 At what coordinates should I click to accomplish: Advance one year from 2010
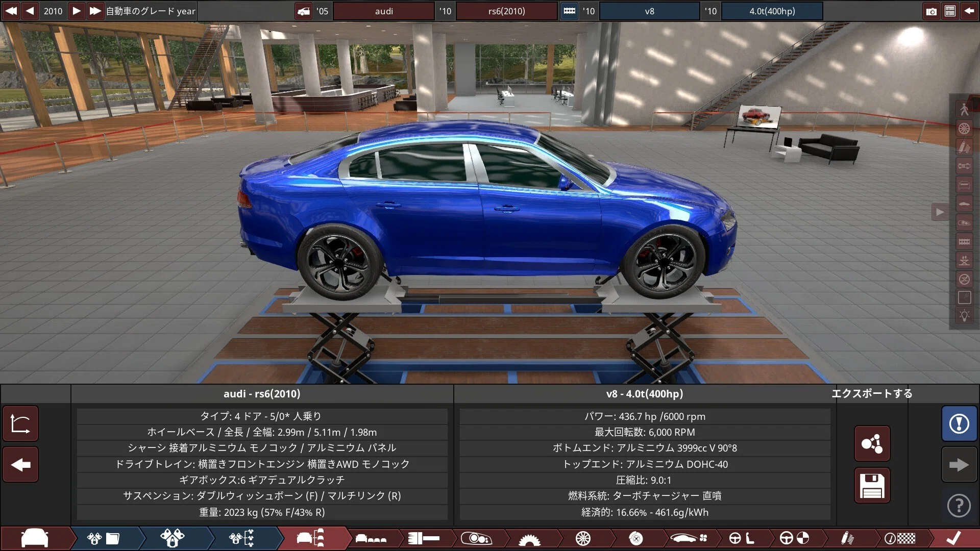(x=76, y=11)
